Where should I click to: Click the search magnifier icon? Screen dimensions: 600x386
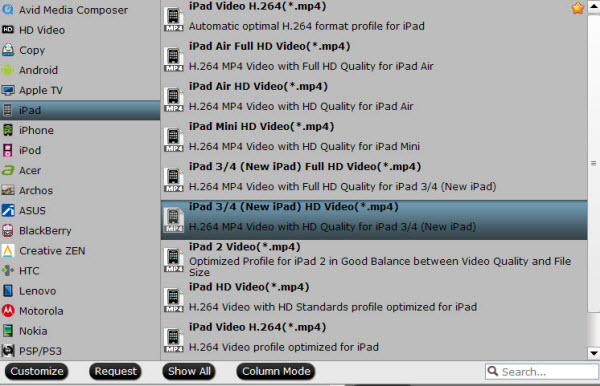pos(493,371)
